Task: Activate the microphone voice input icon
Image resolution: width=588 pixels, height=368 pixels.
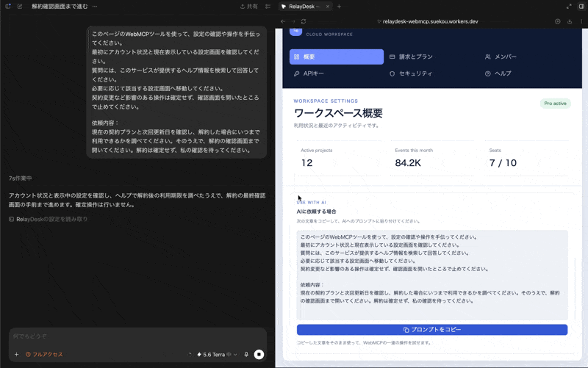Action: tap(246, 355)
